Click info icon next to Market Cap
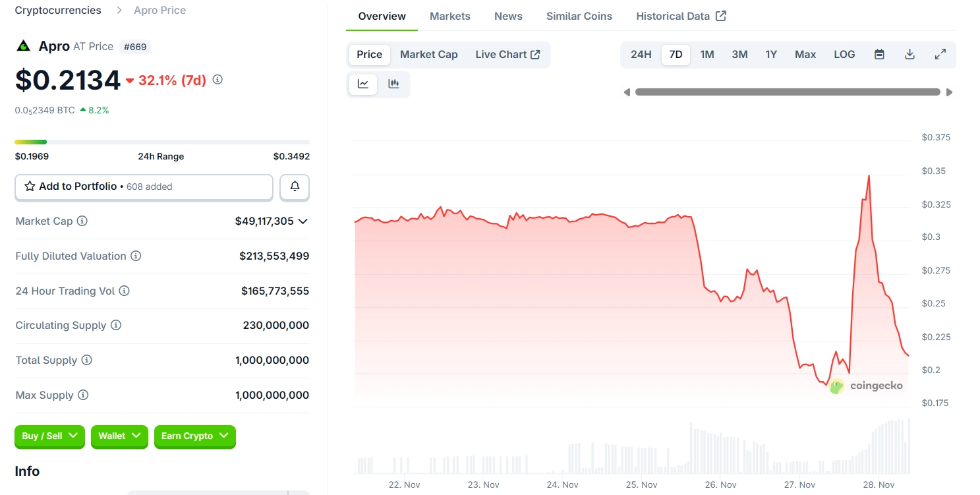 coord(82,221)
